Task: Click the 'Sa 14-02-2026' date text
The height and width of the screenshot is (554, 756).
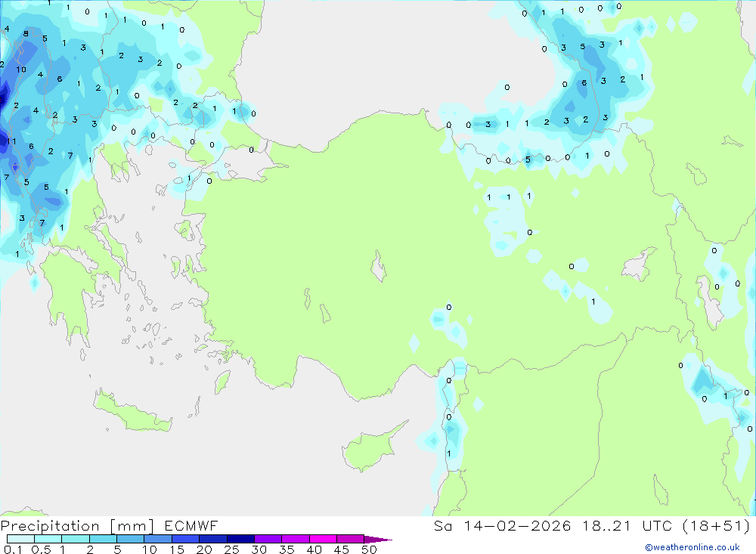Action: [x=503, y=525]
